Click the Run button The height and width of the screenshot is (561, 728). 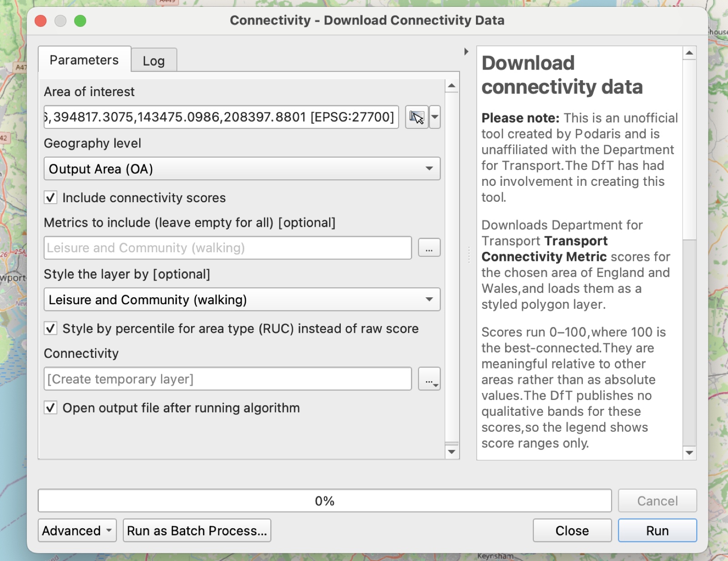tap(657, 530)
